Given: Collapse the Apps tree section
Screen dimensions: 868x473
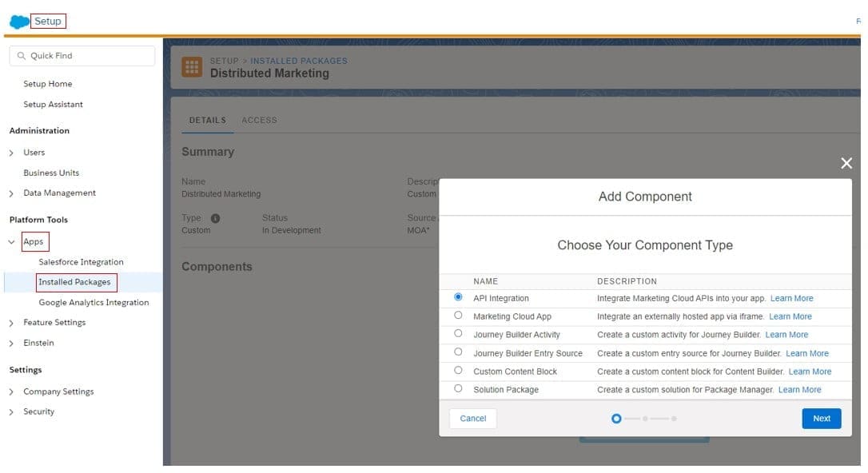Looking at the screenshot, I should click(11, 242).
